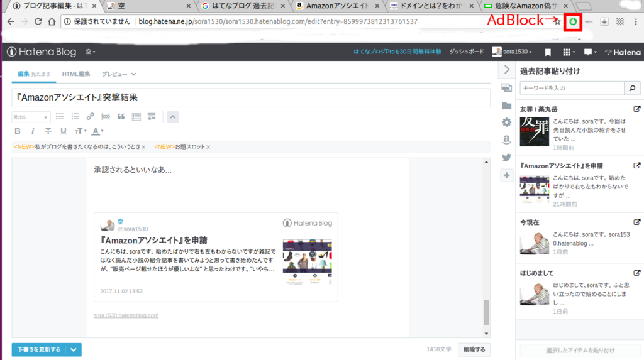Open Twitter insert sidebar icon
The width and height of the screenshot is (644, 360).
[506, 158]
